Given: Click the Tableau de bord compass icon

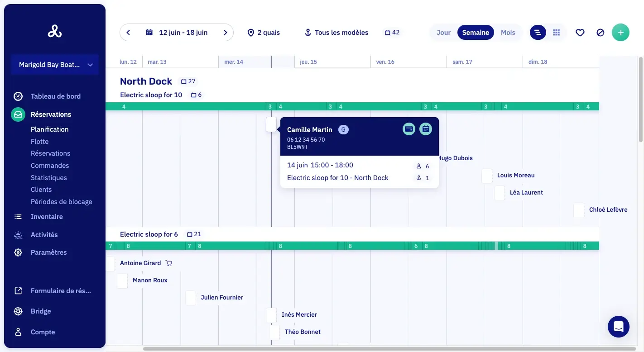Looking at the screenshot, I should coord(18,96).
